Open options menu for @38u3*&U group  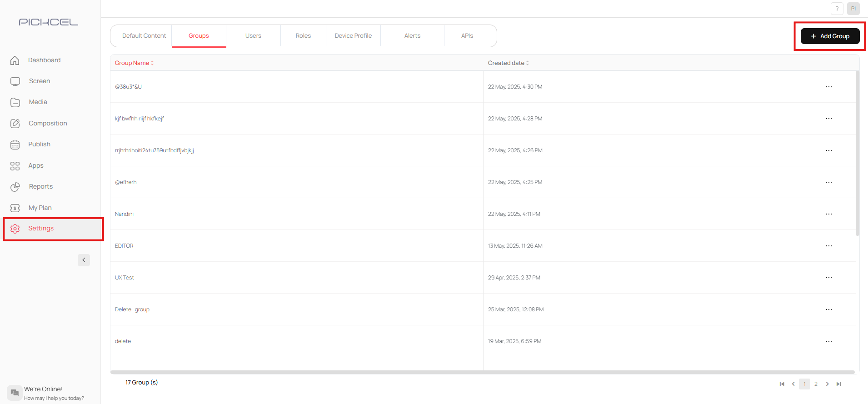(829, 87)
